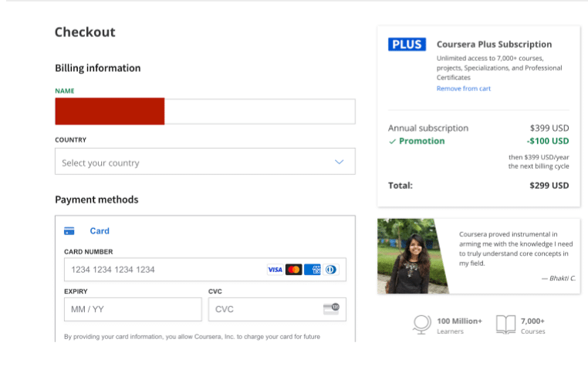Viewport: 588px width, 373px height.
Task: Click the Visa card logo icon
Action: [275, 270]
